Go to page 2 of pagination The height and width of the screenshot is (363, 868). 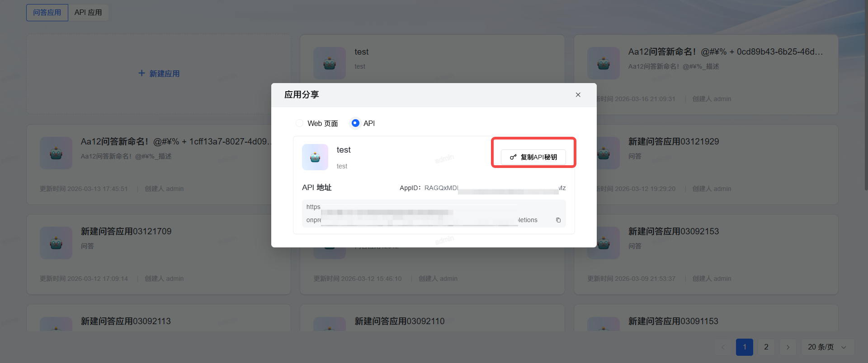[x=766, y=347]
